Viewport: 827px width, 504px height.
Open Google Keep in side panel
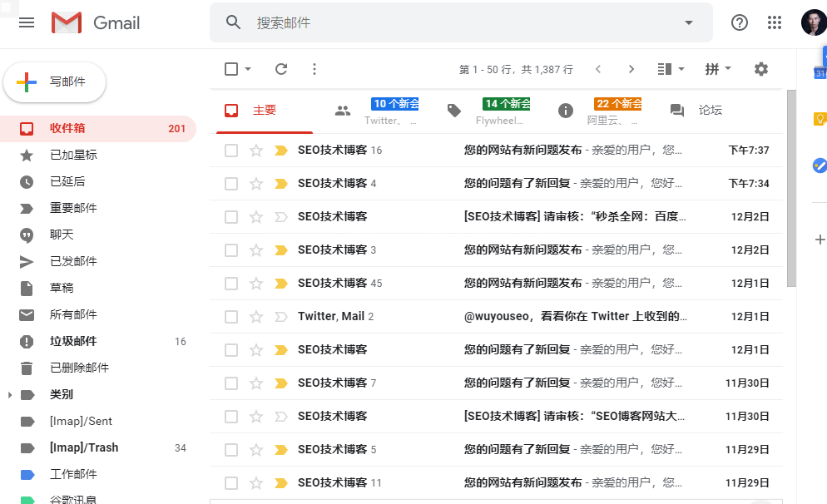click(x=819, y=119)
